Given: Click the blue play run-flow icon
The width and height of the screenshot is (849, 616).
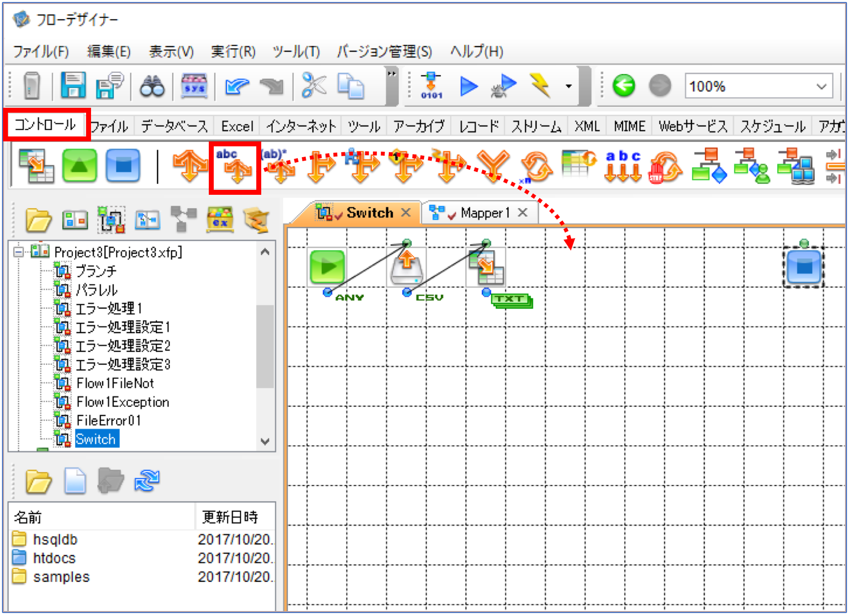Looking at the screenshot, I should 468,86.
